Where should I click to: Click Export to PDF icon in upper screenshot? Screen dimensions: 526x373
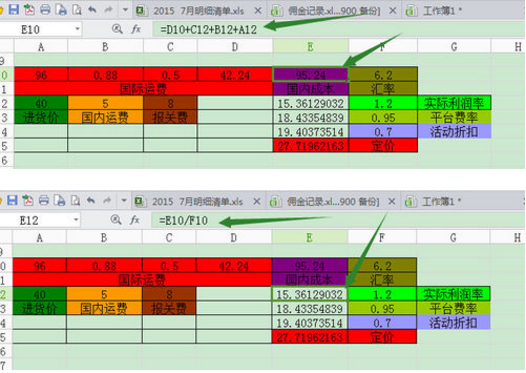click(29, 10)
